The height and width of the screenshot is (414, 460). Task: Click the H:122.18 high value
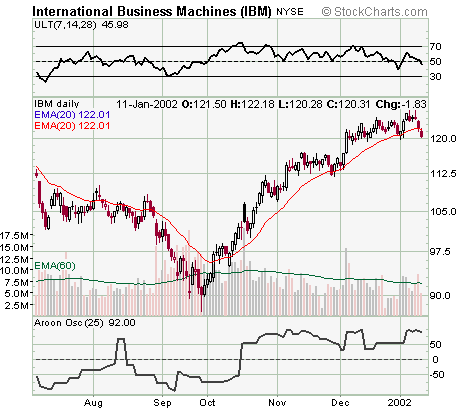tap(252, 104)
